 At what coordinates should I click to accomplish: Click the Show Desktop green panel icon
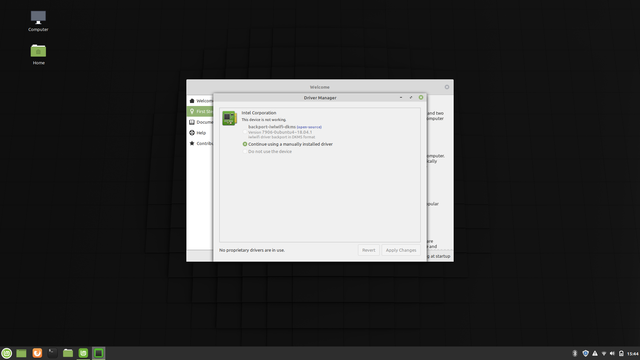[x=21, y=353]
